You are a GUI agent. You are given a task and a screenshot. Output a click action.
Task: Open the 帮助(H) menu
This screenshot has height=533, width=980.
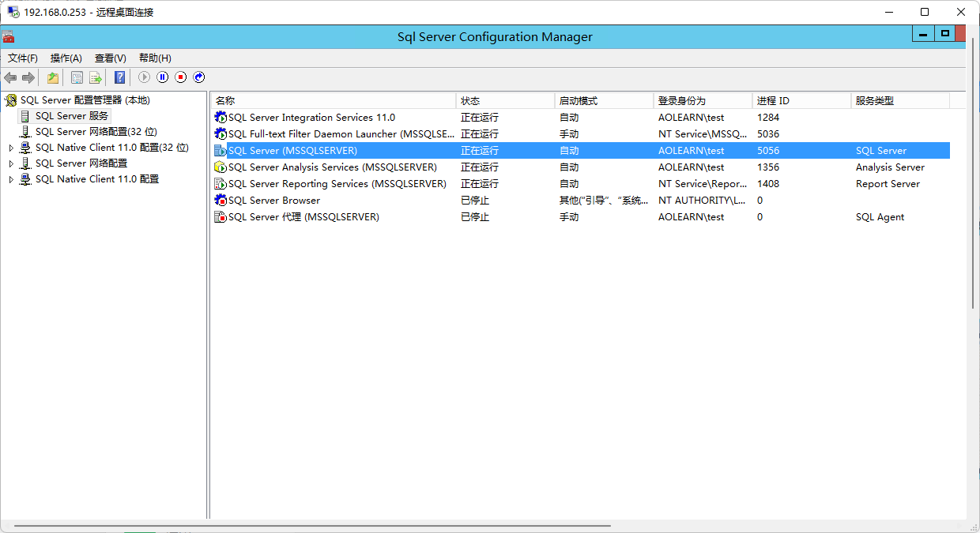click(155, 58)
